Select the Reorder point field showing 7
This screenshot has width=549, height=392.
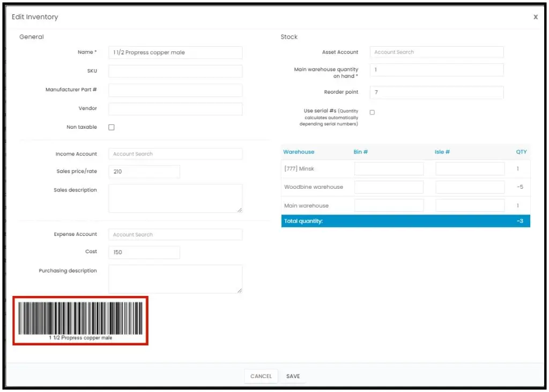[x=436, y=92]
